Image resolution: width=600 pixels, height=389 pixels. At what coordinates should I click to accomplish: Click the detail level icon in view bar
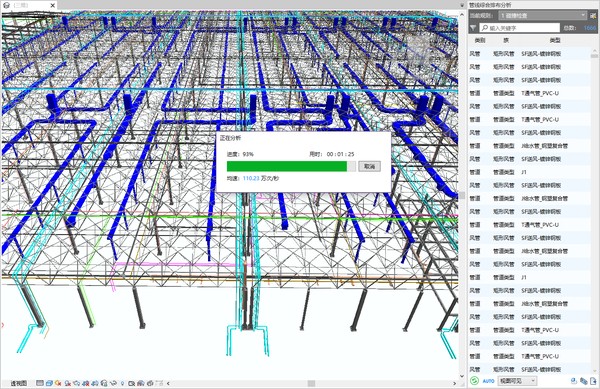pyautogui.click(x=40, y=383)
